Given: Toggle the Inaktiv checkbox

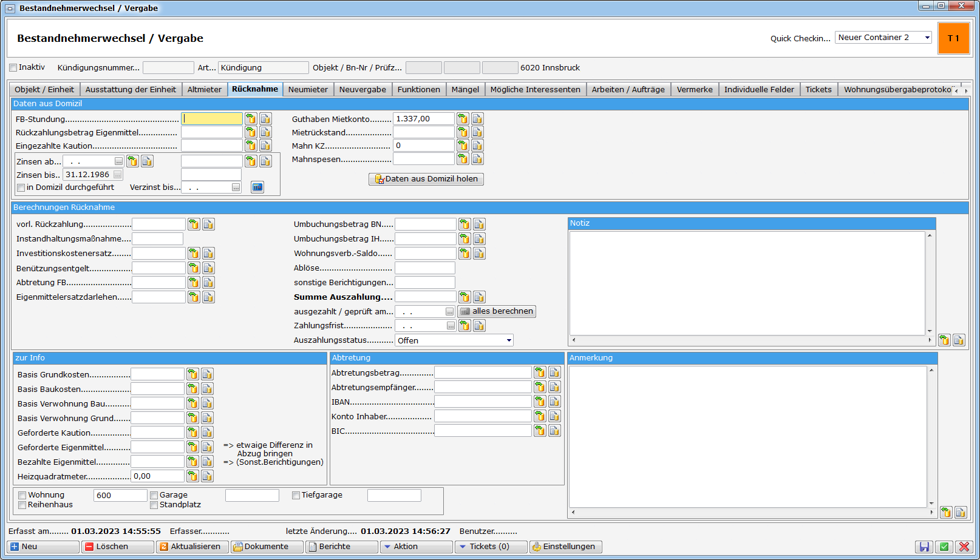Looking at the screenshot, I should 13,68.
